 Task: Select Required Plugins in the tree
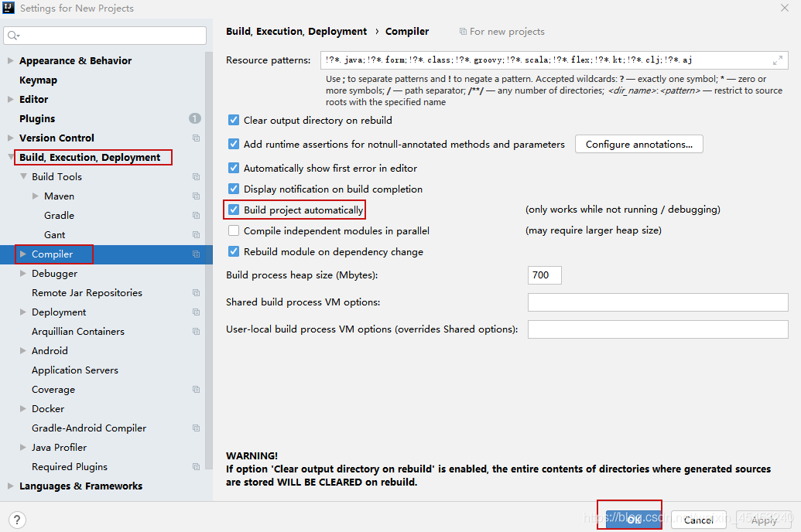pos(70,466)
